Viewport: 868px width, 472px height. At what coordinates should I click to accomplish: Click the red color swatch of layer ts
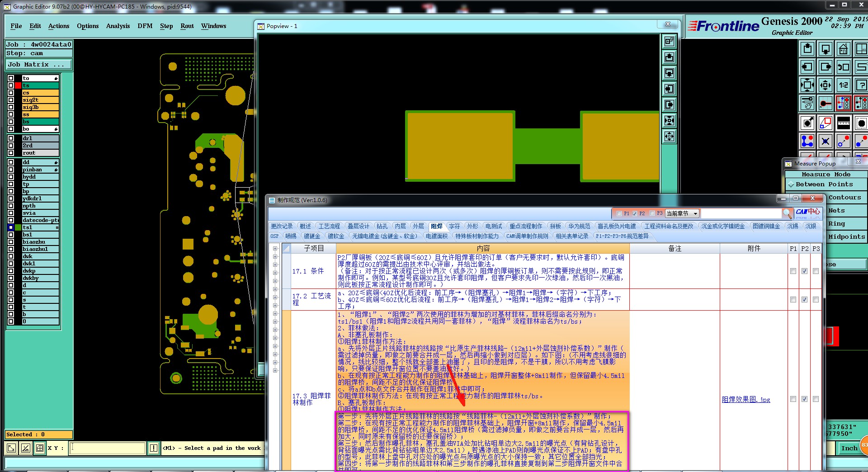18,85
